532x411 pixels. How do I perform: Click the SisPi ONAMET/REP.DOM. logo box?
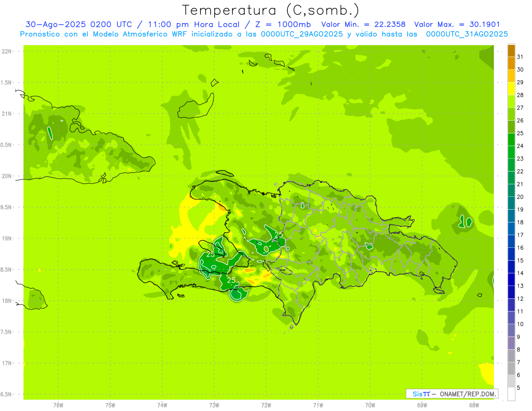tap(452, 394)
